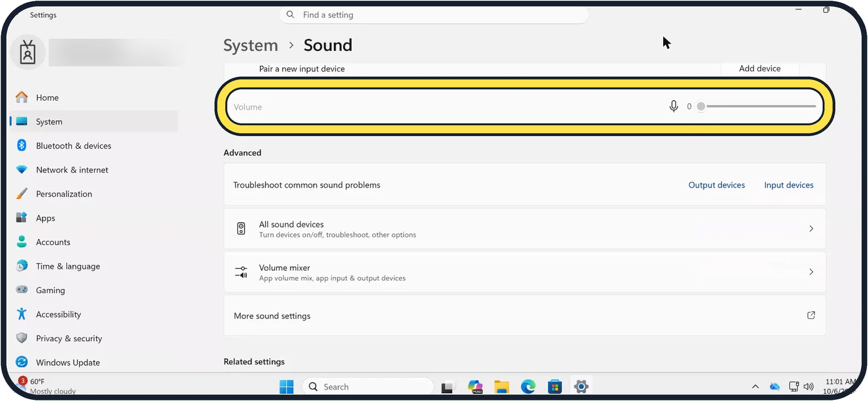Click the All sound devices speaker icon
This screenshot has width=868, height=401.
(x=241, y=228)
